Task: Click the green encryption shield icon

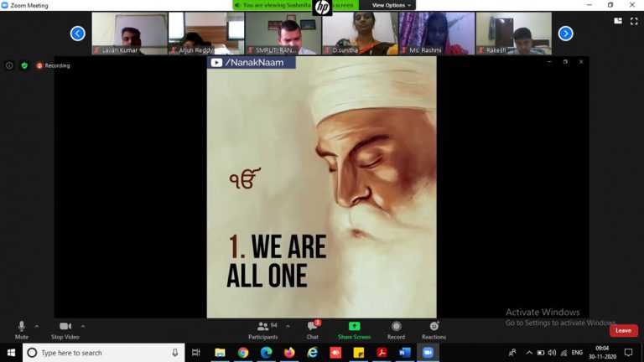Action: (24, 65)
